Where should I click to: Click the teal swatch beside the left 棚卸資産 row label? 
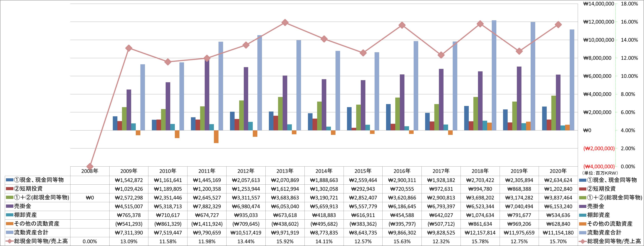point(10,215)
